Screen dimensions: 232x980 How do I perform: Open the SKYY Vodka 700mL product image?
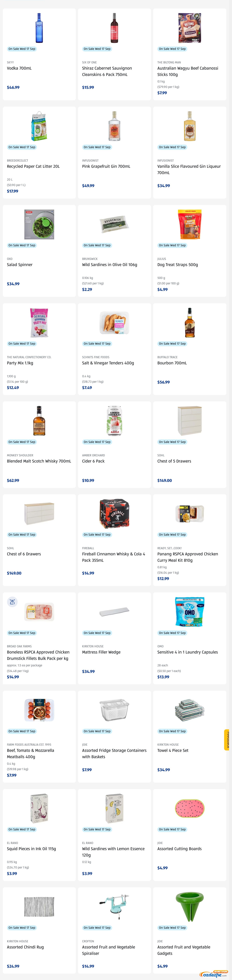39,28
